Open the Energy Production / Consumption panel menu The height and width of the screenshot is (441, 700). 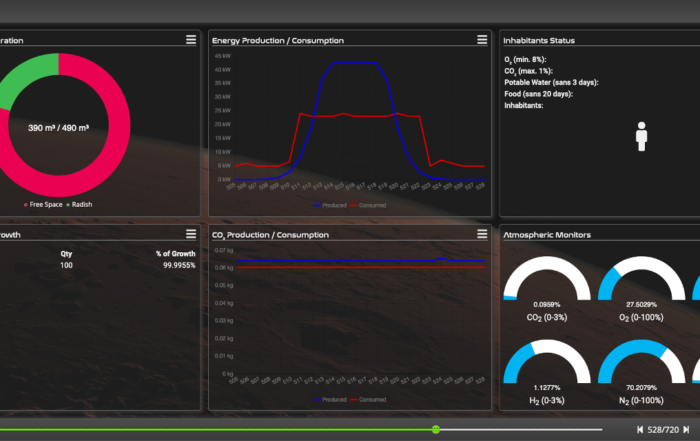click(x=483, y=40)
